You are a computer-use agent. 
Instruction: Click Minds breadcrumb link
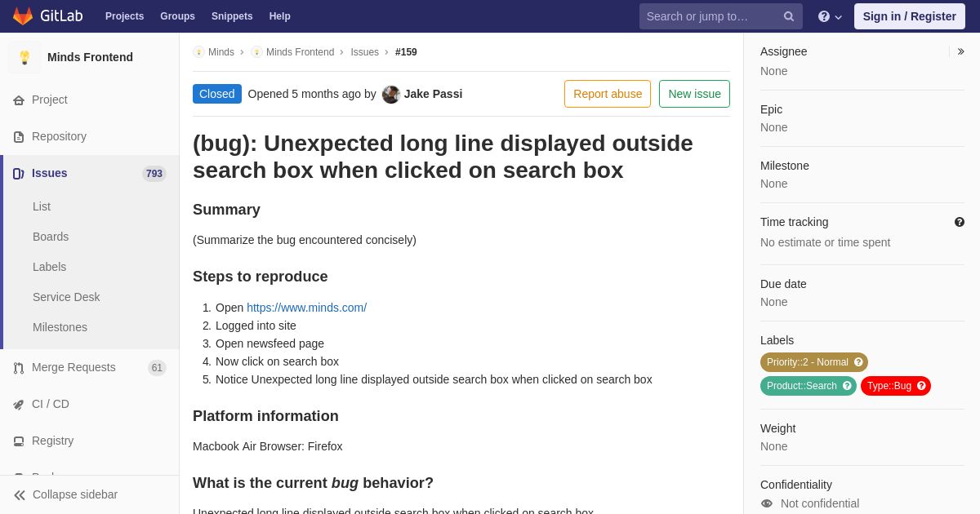coord(221,52)
